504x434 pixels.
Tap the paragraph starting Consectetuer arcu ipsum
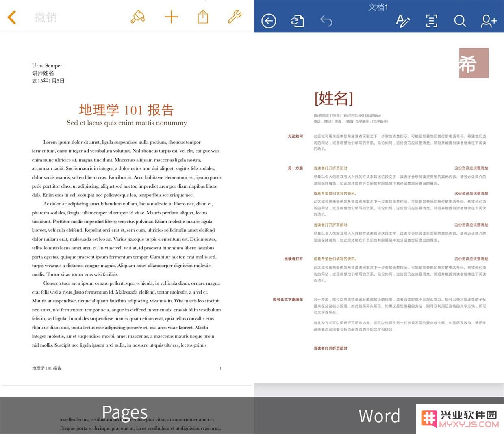[x=126, y=314]
